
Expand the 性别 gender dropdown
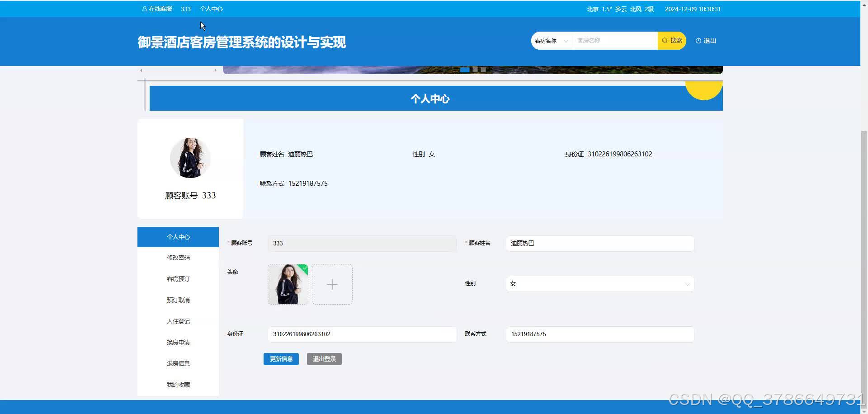click(x=599, y=284)
